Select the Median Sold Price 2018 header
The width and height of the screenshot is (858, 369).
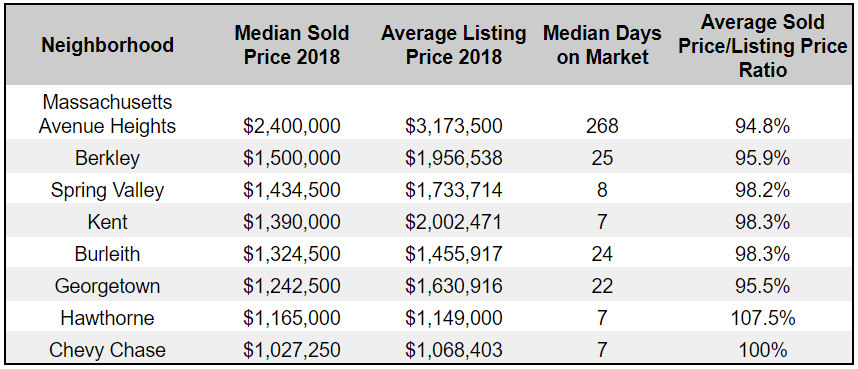[292, 44]
